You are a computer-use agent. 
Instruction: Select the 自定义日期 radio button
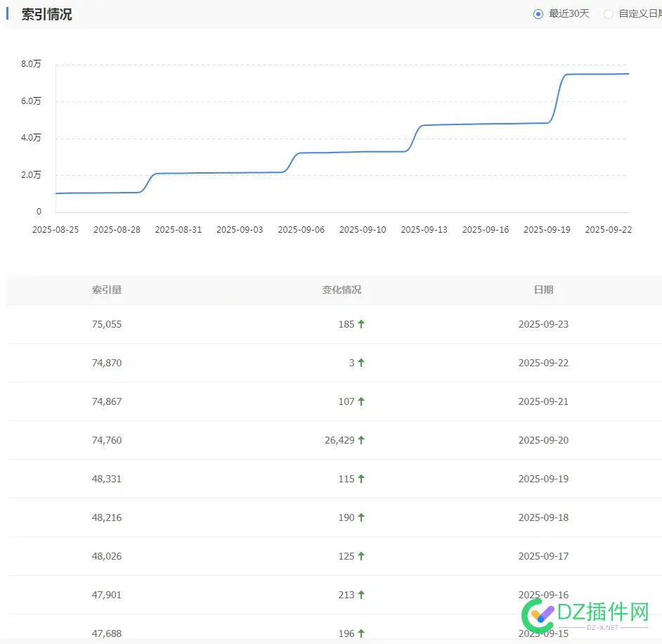pos(609,14)
